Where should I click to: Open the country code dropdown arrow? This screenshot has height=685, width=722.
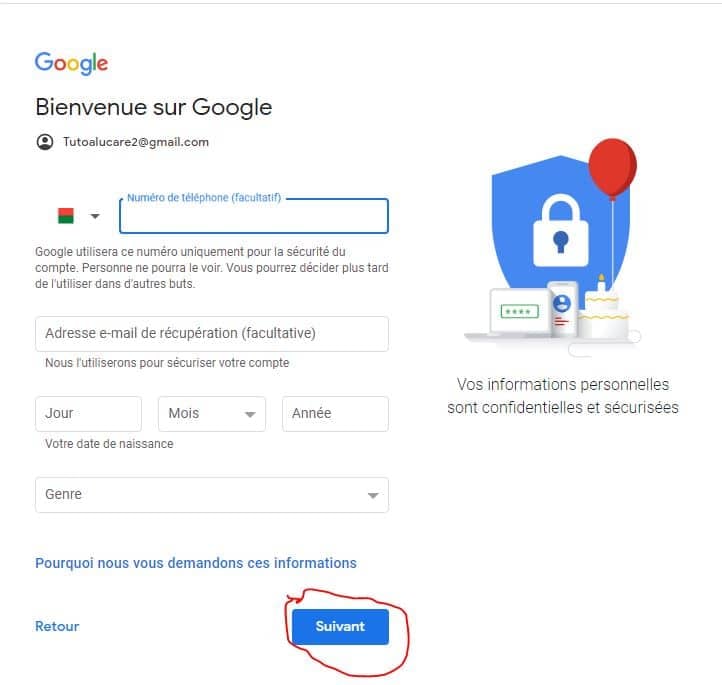(x=95, y=216)
